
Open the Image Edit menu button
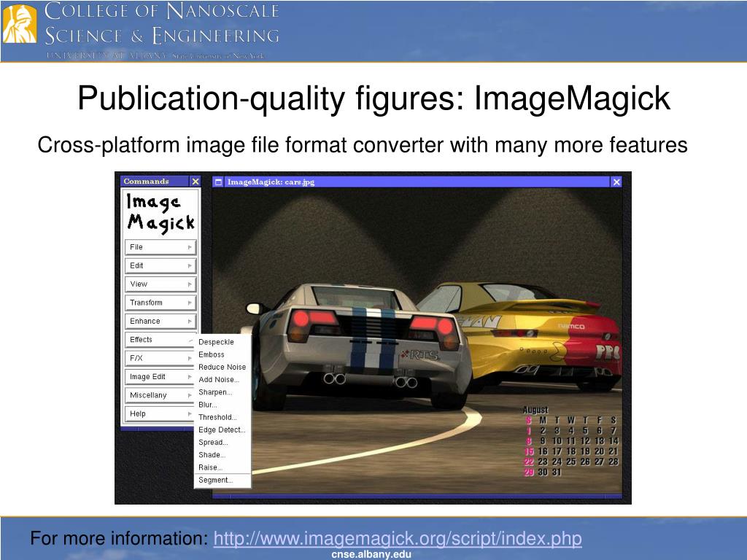(x=160, y=377)
